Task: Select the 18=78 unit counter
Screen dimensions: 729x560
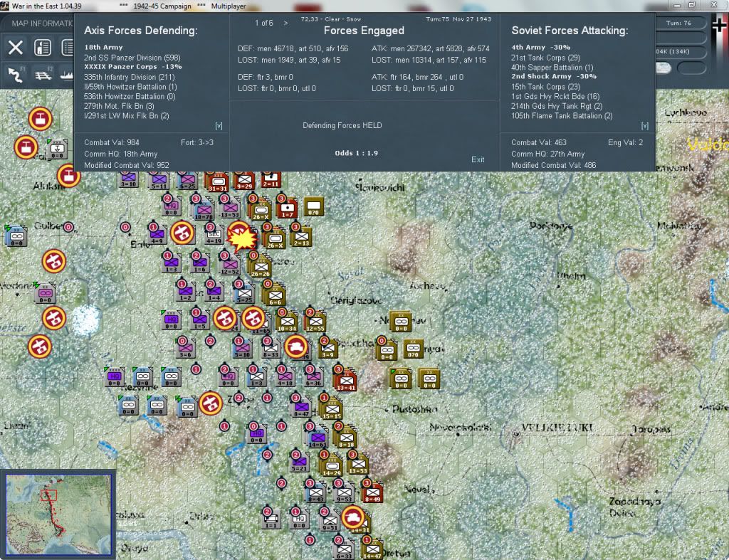Action: click(204, 210)
